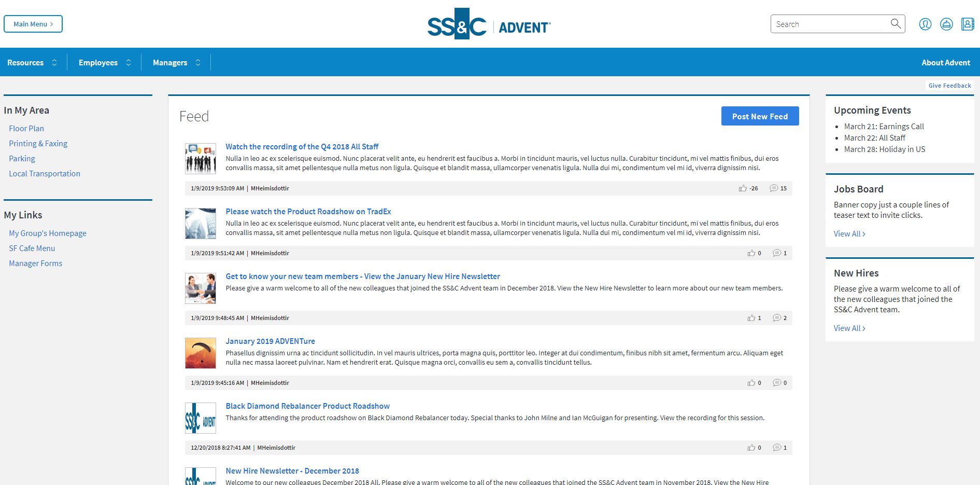This screenshot has width=980, height=485.
Task: Open the paraglider thumbnail for January ADVENTure
Action: tap(201, 353)
